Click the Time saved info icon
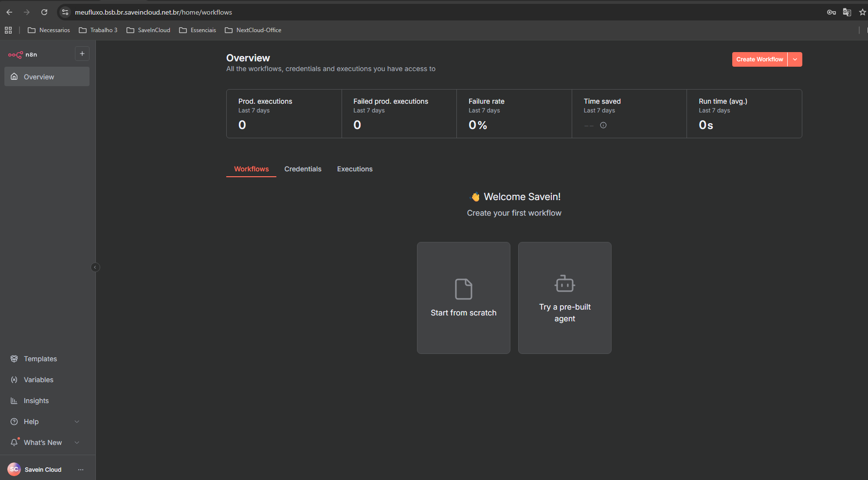The image size is (868, 480). (603, 125)
